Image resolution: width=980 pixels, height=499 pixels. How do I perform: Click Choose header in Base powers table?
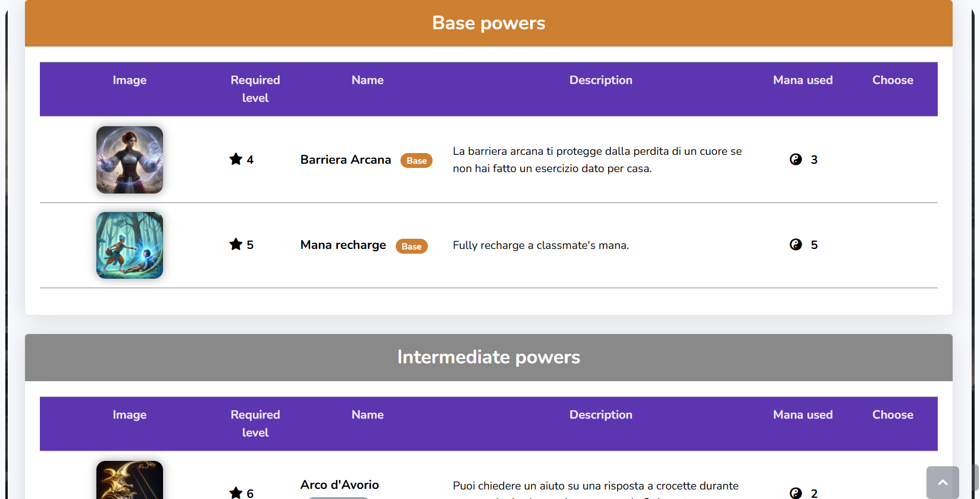coord(893,80)
